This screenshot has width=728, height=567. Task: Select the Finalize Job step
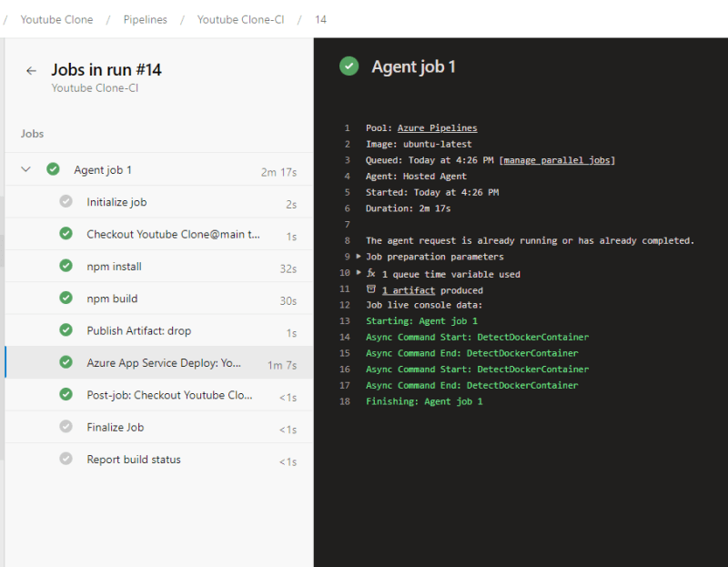[159, 427]
